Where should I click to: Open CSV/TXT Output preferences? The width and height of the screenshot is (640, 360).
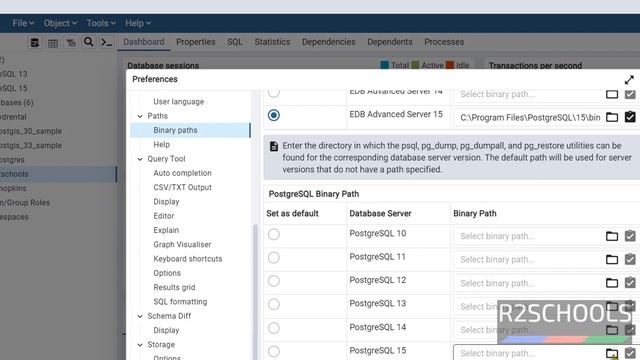[x=182, y=187]
